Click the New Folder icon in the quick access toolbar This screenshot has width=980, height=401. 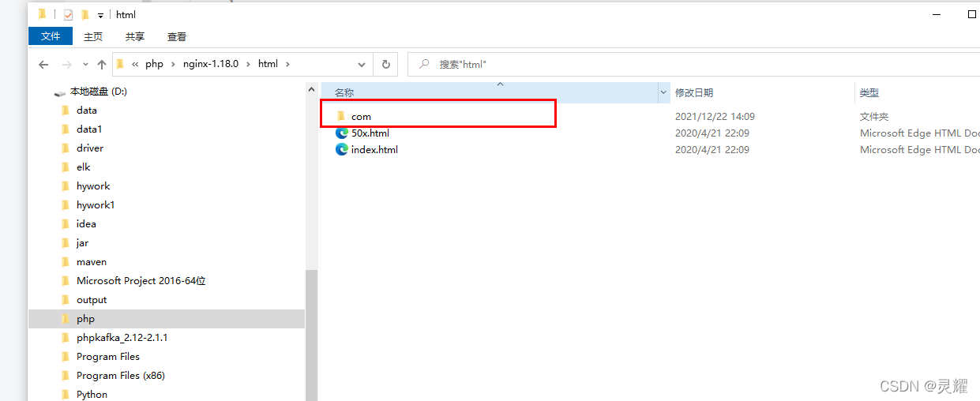coord(84,14)
